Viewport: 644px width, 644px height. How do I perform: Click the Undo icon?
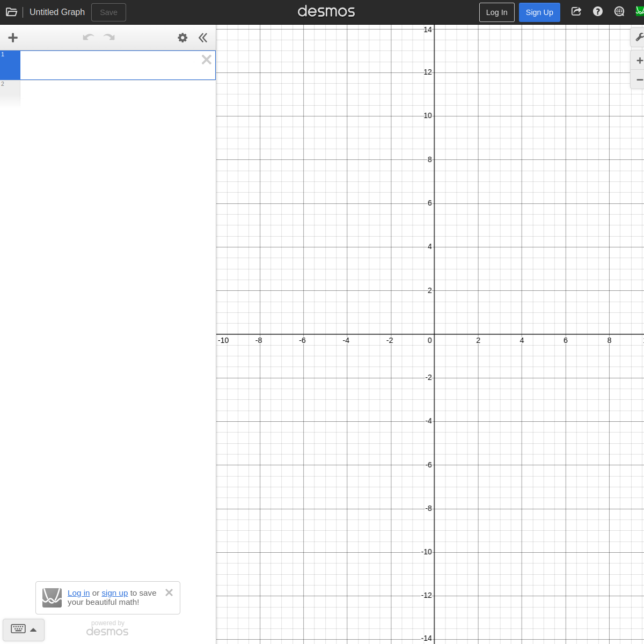tap(87, 38)
